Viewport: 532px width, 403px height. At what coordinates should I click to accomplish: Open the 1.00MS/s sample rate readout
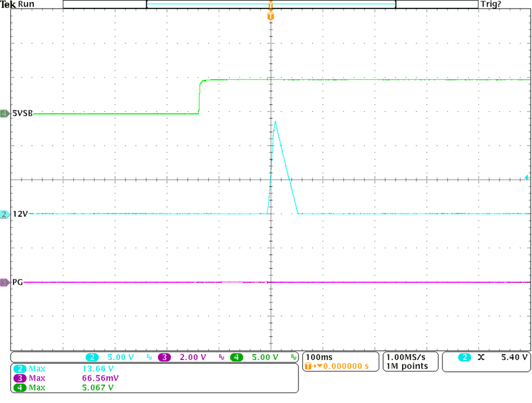tap(406, 357)
